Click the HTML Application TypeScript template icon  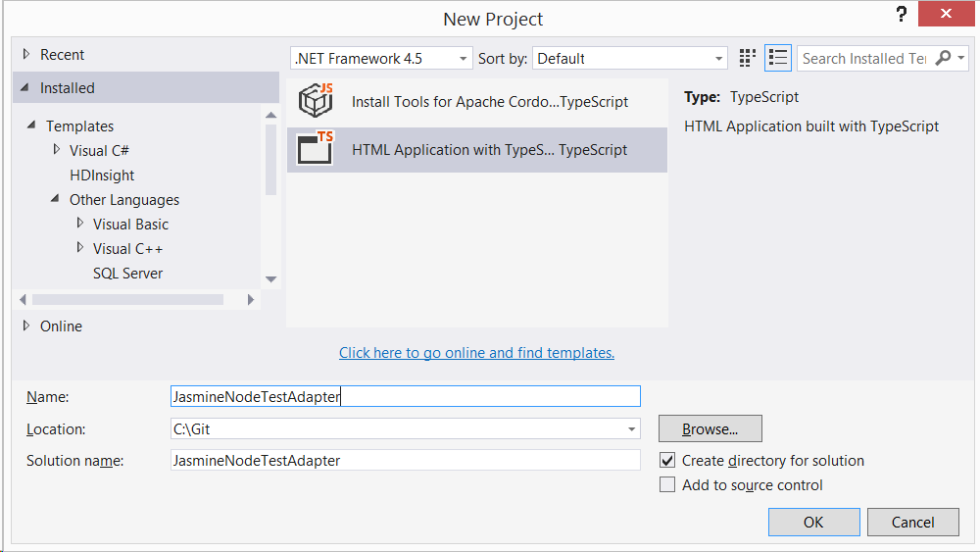[x=317, y=149]
